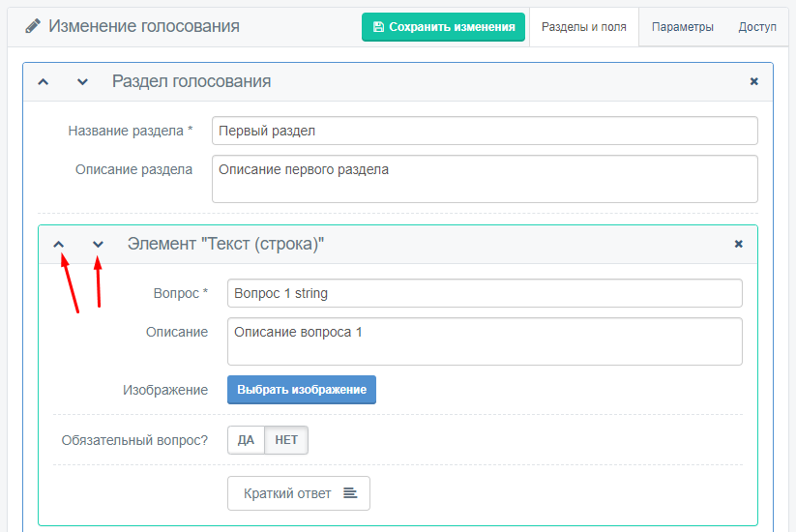
Task: Move the voting section up with chevron
Action: [44, 81]
